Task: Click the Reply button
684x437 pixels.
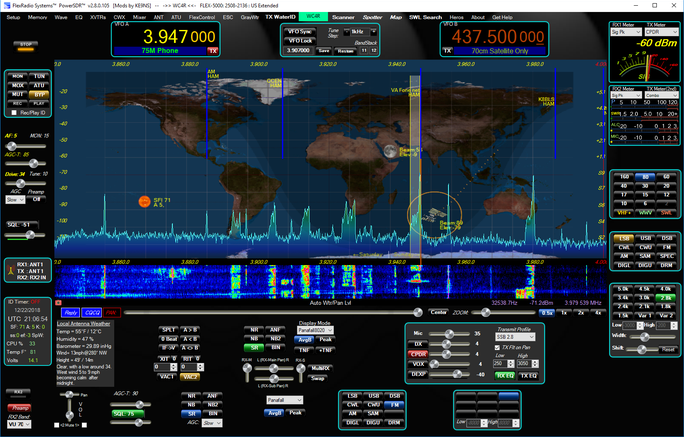Action: [70, 313]
